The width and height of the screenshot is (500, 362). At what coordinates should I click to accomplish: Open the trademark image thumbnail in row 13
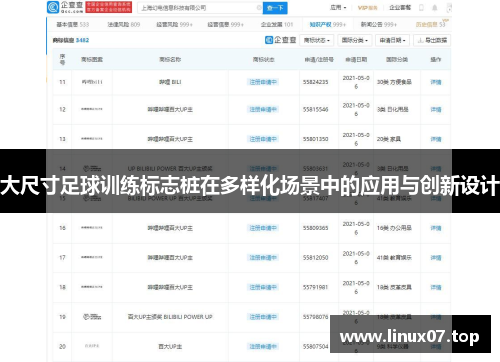tap(92, 139)
